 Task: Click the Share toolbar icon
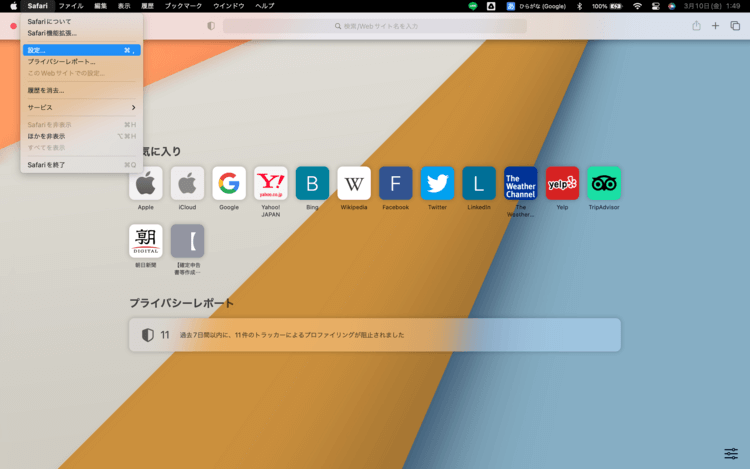(696, 26)
